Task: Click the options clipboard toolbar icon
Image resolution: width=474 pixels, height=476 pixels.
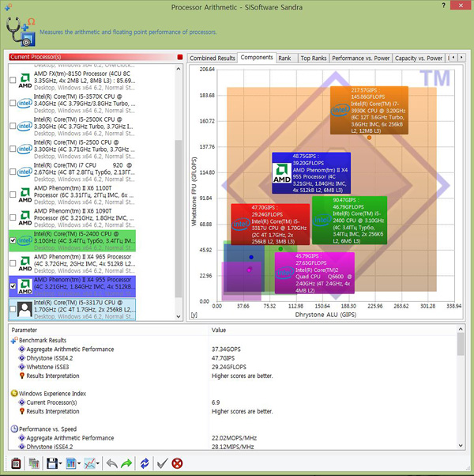Action: pos(16,463)
